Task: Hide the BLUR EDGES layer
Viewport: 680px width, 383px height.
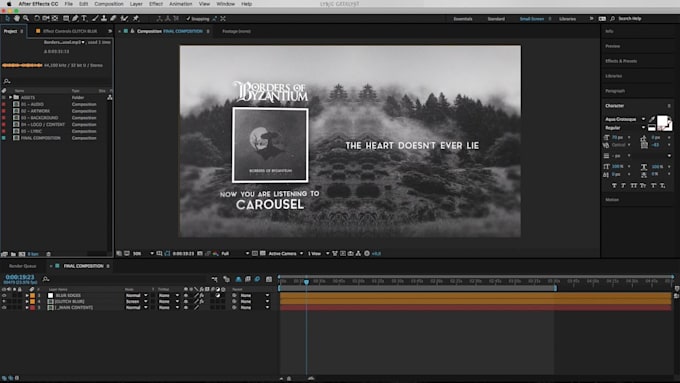Action: pos(4,295)
